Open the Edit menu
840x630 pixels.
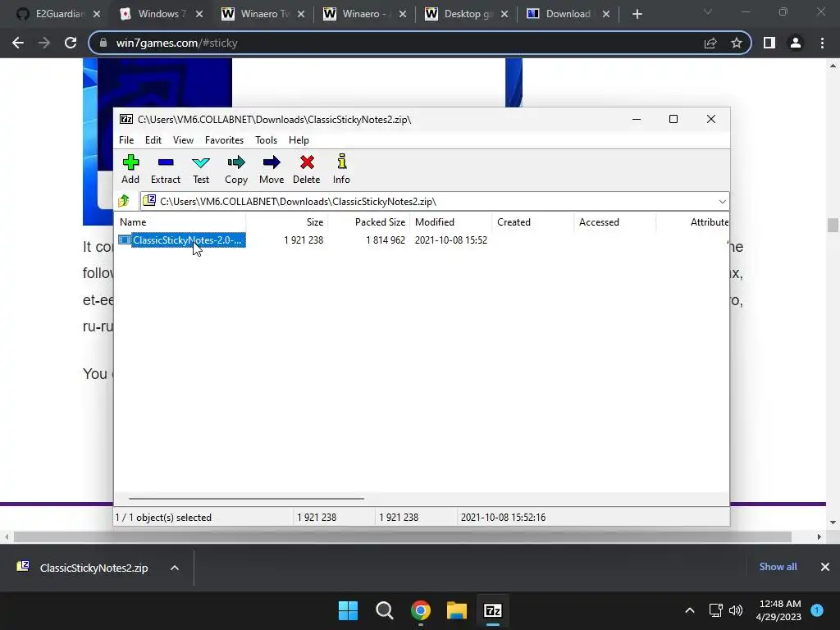tap(153, 139)
